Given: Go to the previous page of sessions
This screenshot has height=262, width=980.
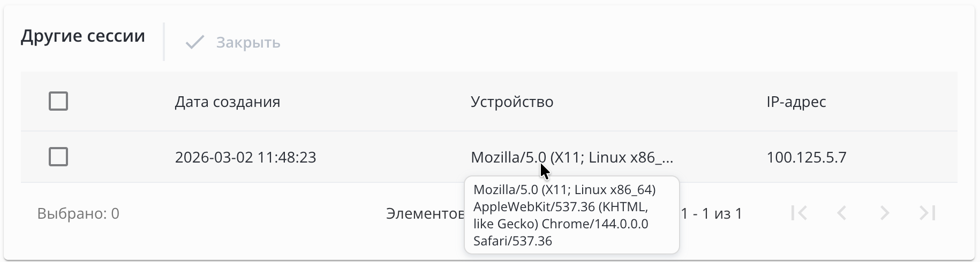Looking at the screenshot, I should pyautogui.click(x=842, y=213).
